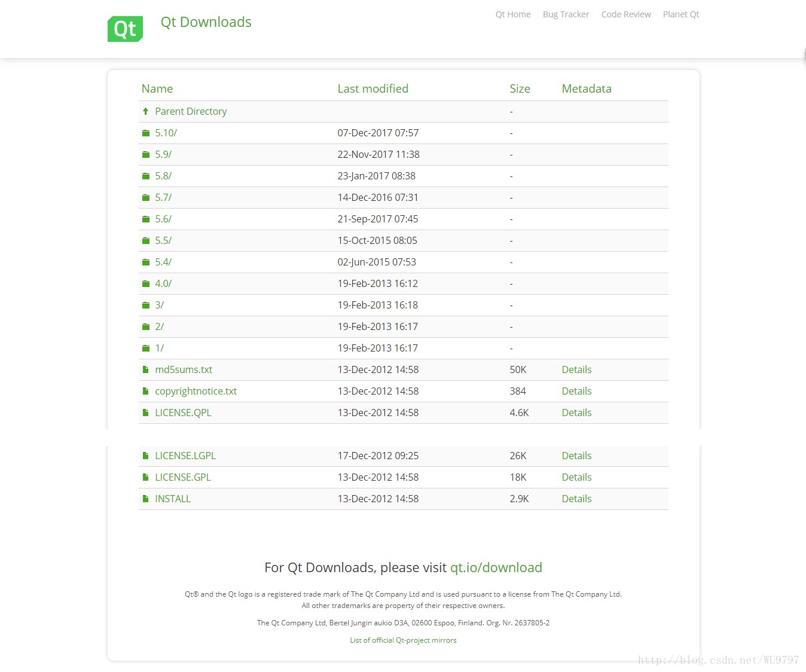Click the folder icon beside 2/
Screen dimensions: 806x672
(145, 326)
